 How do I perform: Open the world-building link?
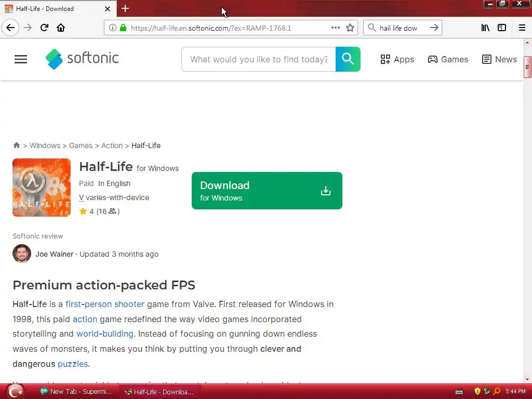click(105, 334)
